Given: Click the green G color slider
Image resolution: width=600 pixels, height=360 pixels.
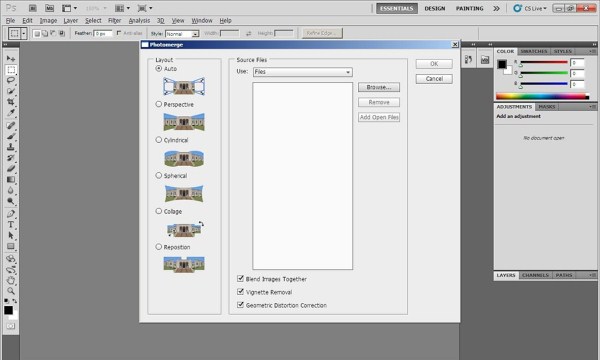Looking at the screenshot, I should click(544, 73).
